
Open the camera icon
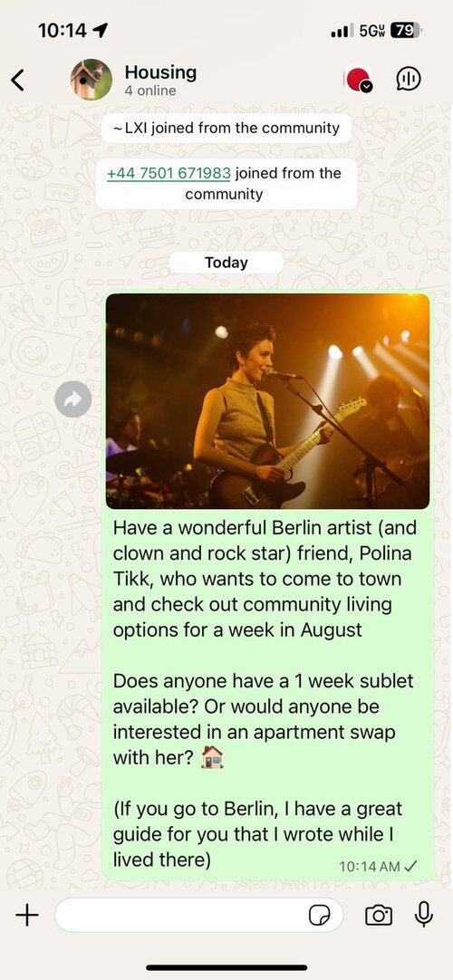[379, 916]
